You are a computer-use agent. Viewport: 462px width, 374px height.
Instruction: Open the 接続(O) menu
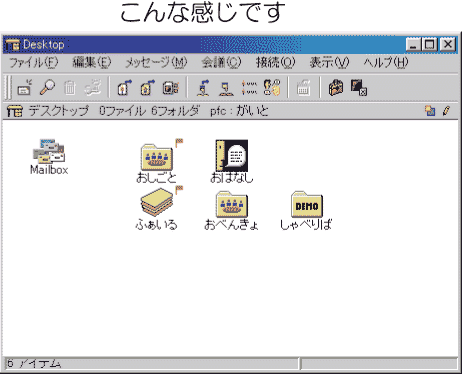coord(275,62)
